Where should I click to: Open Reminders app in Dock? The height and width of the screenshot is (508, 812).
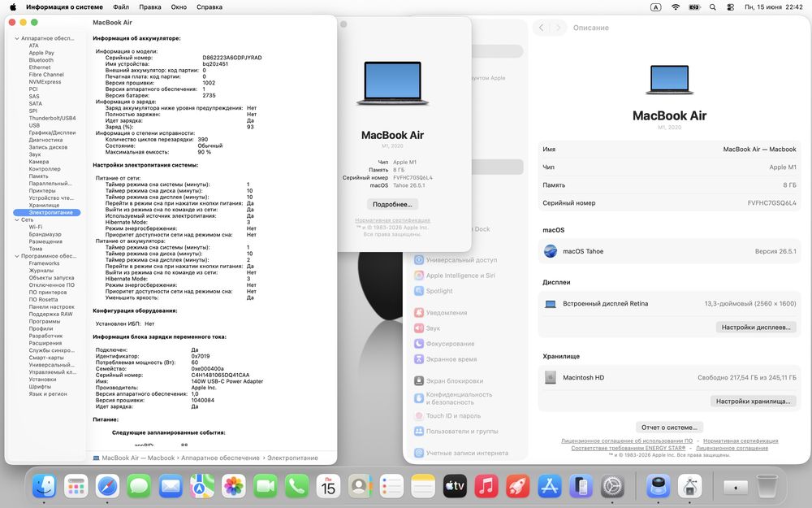click(x=391, y=486)
